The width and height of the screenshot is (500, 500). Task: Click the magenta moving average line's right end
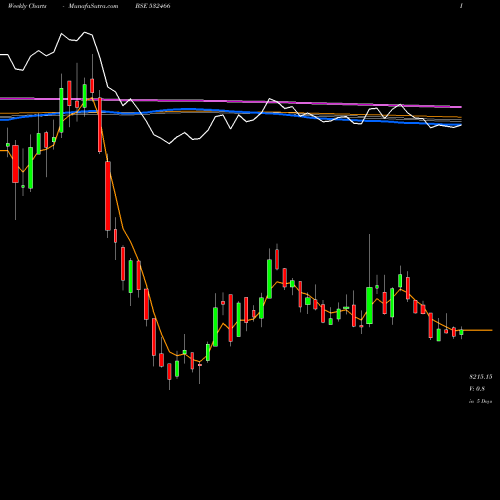[x=460, y=107]
